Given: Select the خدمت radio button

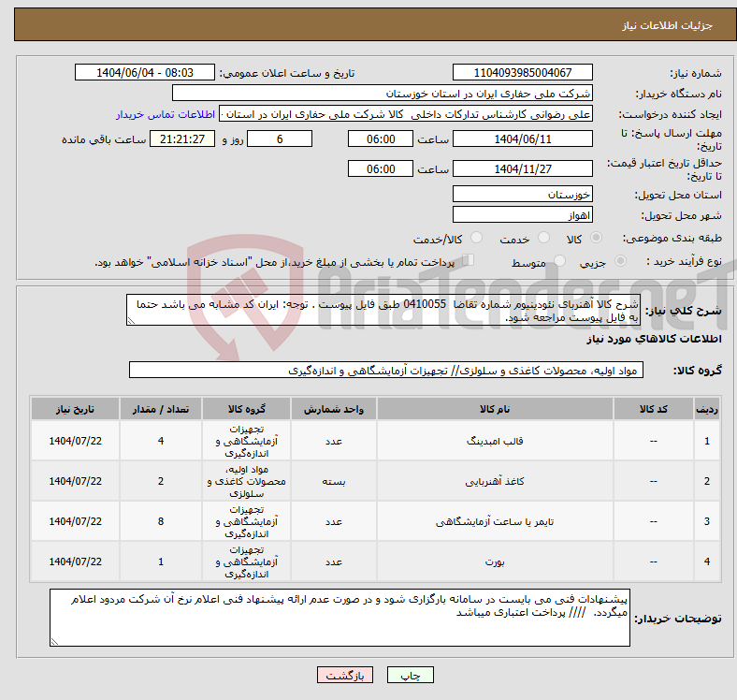Looking at the screenshot, I should pos(543,238).
